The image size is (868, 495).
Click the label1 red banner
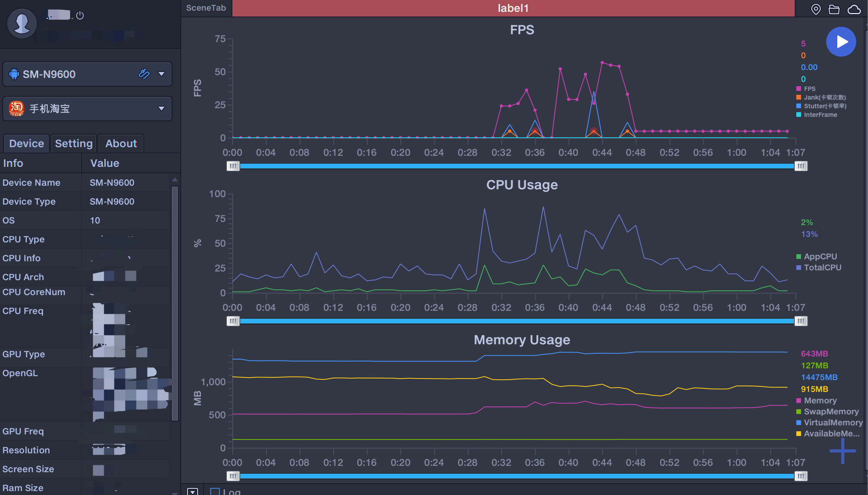point(513,8)
